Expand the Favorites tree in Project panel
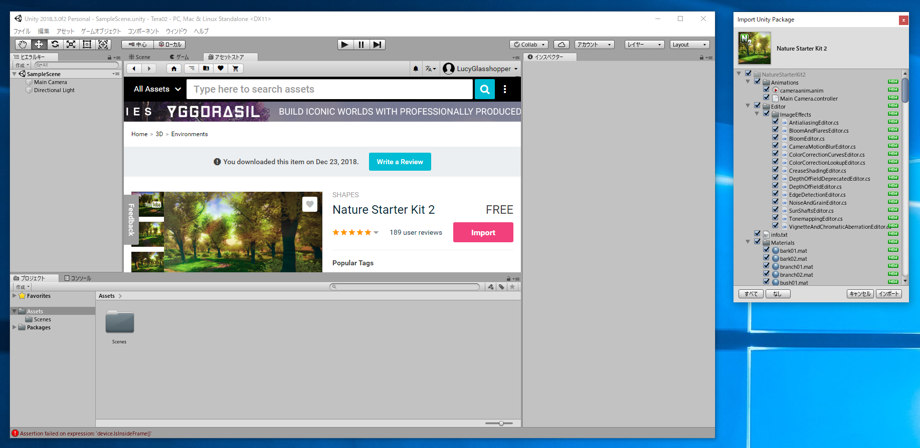This screenshot has width=920, height=448. 14,296
